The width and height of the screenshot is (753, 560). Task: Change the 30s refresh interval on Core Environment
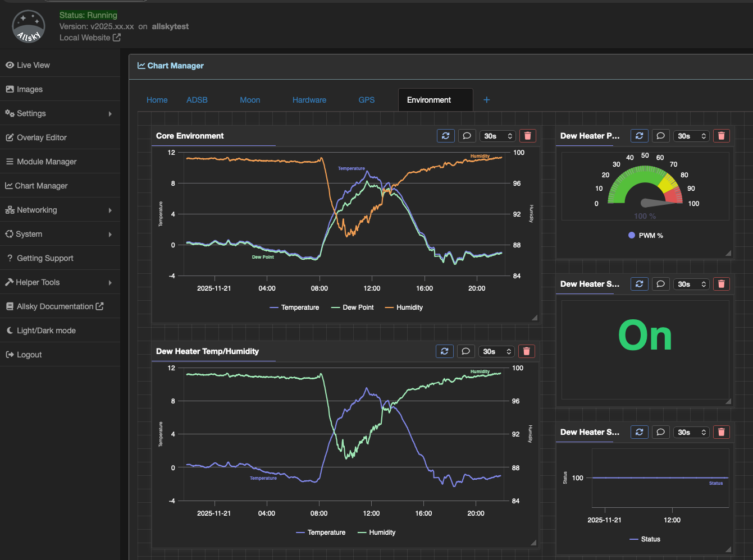[497, 135]
